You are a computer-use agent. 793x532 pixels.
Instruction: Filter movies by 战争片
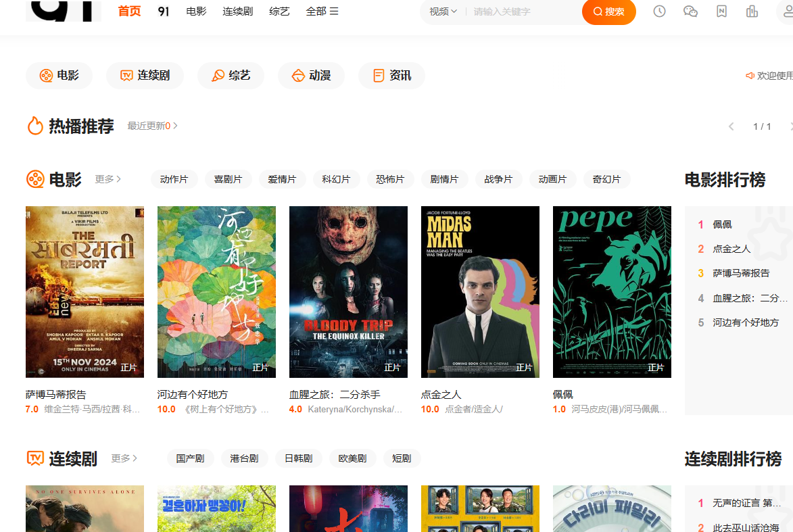click(x=499, y=180)
